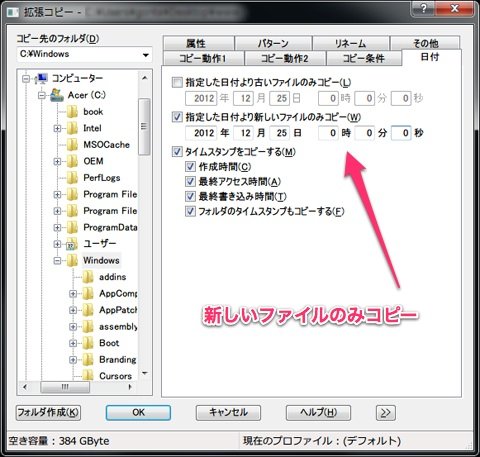Switch to the コピー動作2 tab
This screenshot has width=480, height=457.
coord(285,58)
